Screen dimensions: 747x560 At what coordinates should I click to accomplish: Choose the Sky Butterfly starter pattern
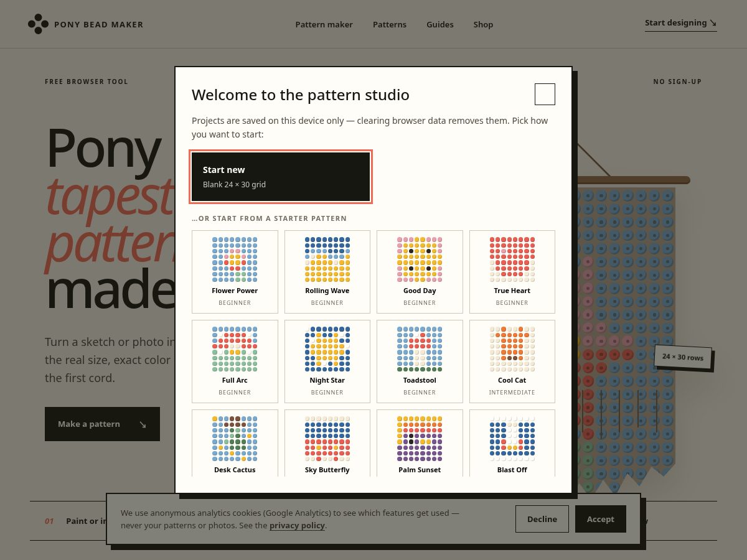click(x=327, y=443)
